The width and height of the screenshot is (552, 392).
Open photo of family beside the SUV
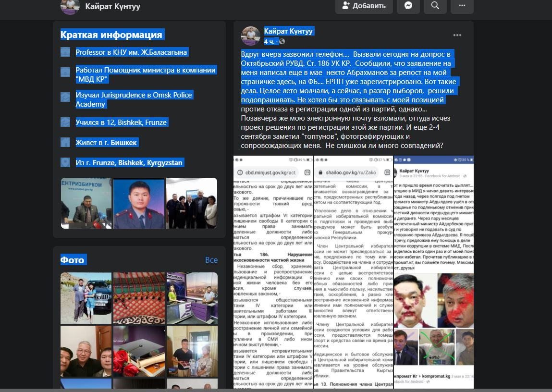coord(86,298)
